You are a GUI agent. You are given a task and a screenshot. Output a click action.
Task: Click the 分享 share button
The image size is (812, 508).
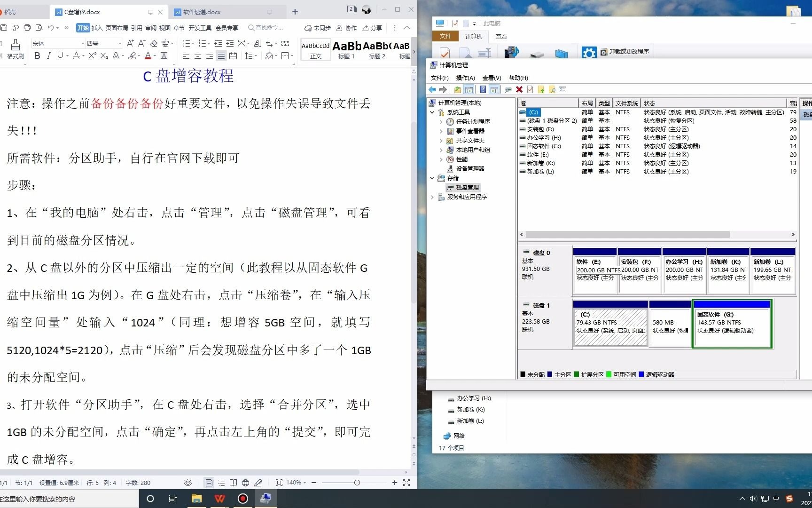click(x=372, y=28)
